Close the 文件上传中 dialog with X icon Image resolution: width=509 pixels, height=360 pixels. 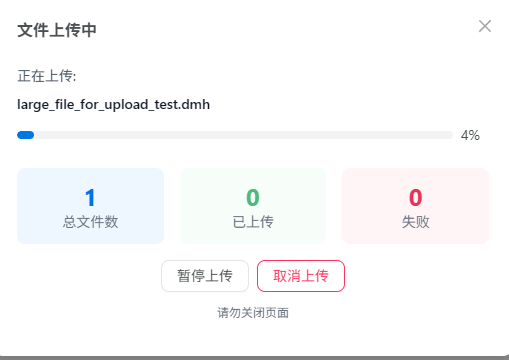pos(485,26)
